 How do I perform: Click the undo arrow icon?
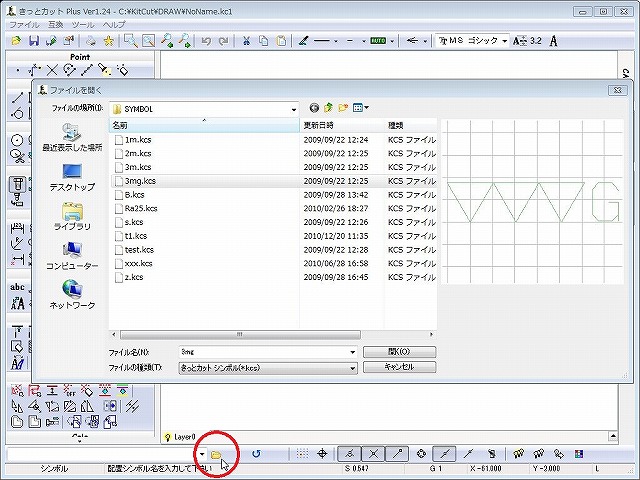tap(206, 41)
